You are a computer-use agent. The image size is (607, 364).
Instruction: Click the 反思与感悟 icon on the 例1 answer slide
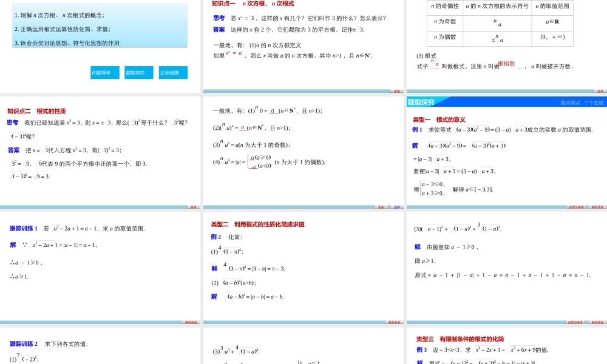[577, 207]
